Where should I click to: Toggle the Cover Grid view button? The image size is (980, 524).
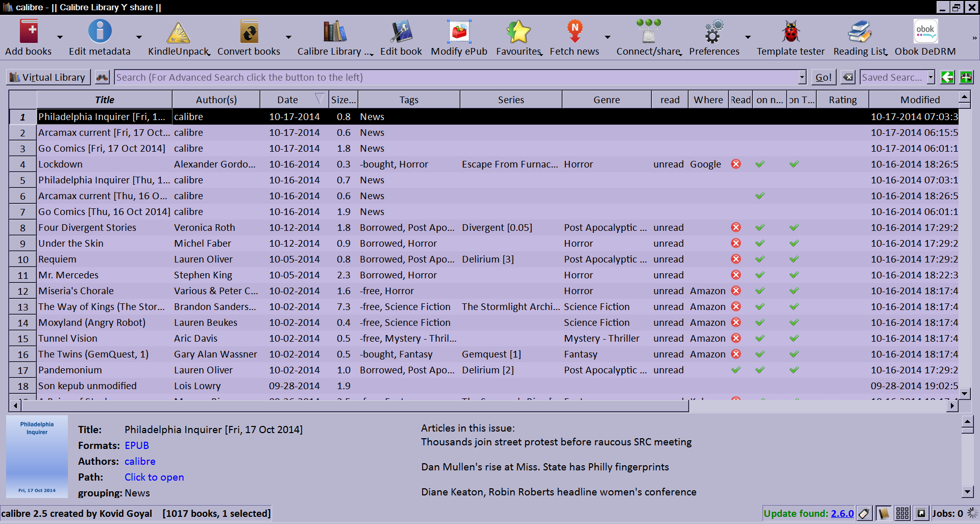click(x=902, y=513)
